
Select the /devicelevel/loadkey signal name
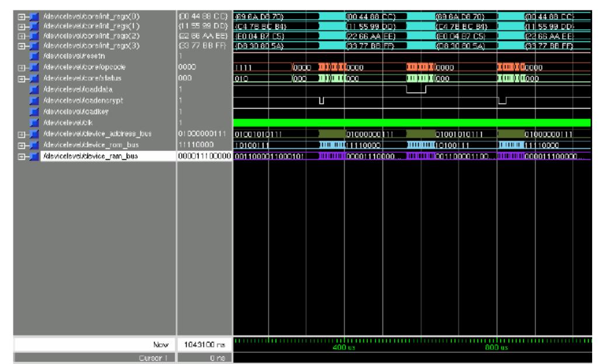(x=76, y=111)
